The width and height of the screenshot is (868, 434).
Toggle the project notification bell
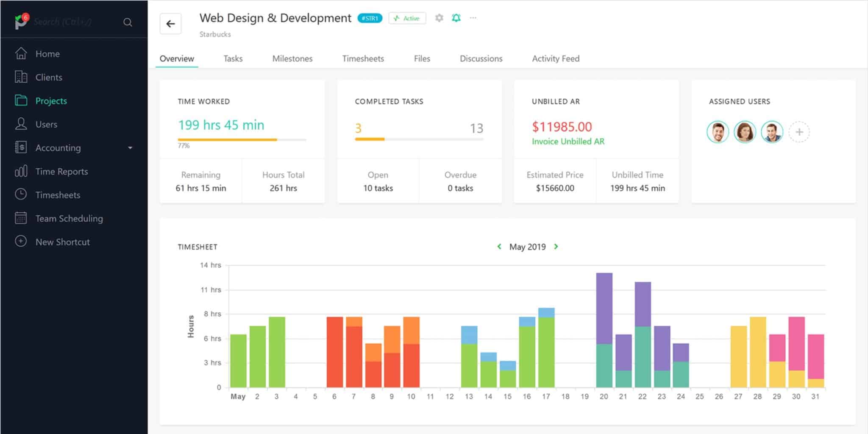[456, 18]
